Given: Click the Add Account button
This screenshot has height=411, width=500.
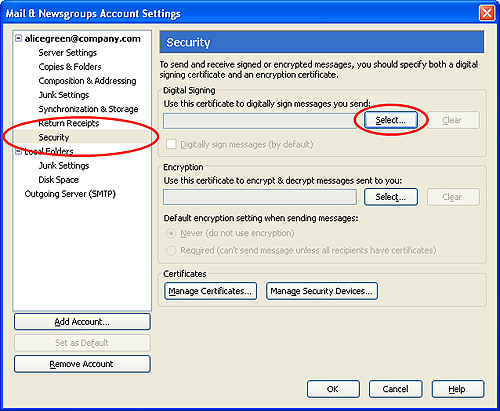Looking at the screenshot, I should coord(82,322).
